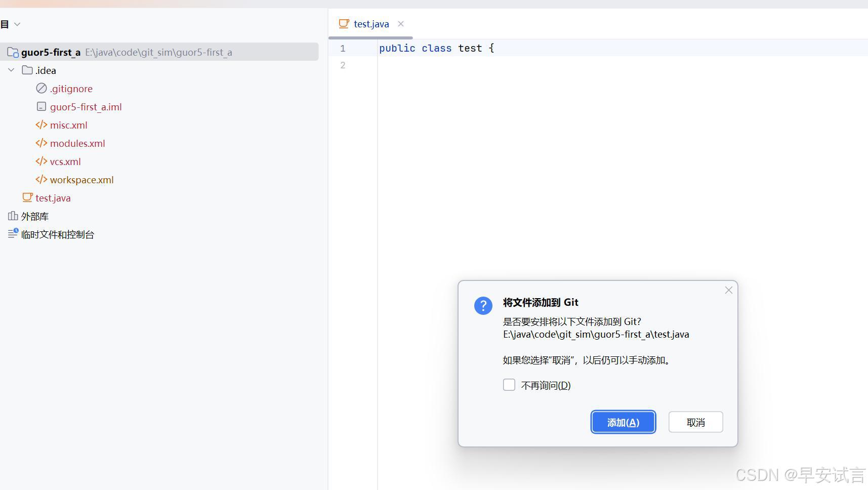Select .gitignore in the project tree
The height and width of the screenshot is (490, 868).
71,89
